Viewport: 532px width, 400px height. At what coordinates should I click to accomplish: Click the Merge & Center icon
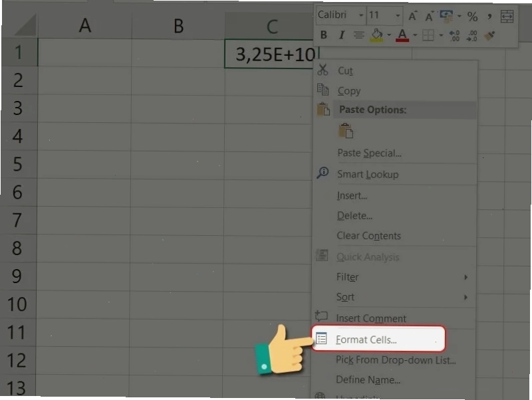point(507,16)
